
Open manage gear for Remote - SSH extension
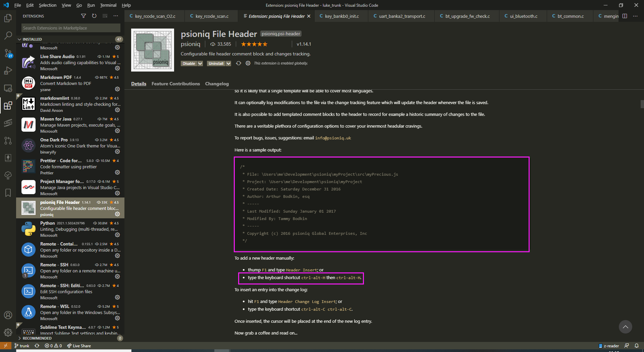pos(117,276)
